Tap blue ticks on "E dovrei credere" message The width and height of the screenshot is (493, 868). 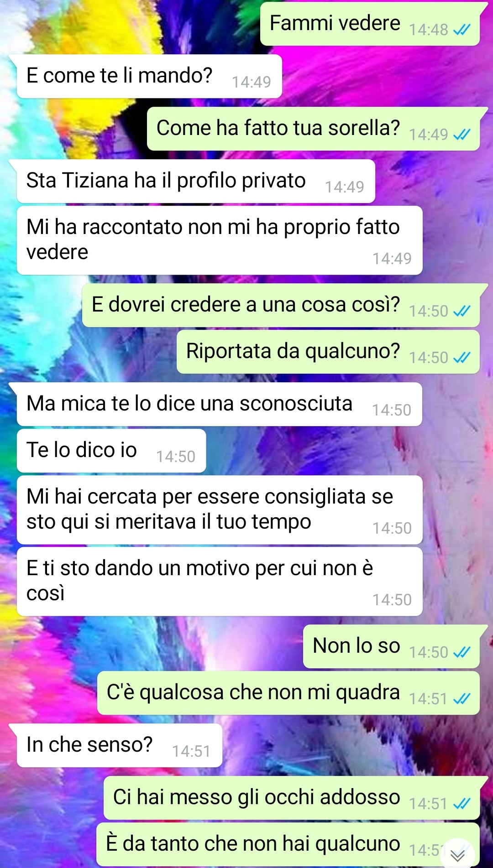click(462, 312)
